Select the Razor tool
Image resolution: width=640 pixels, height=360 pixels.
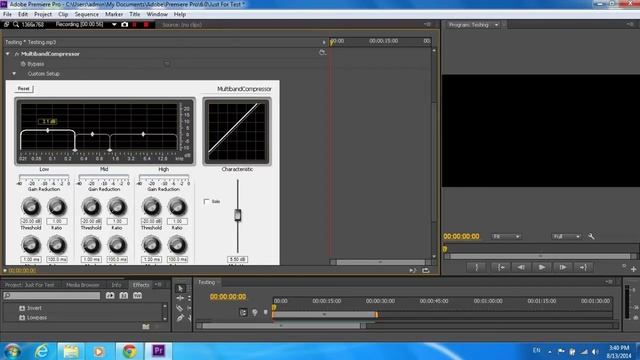tap(180, 308)
